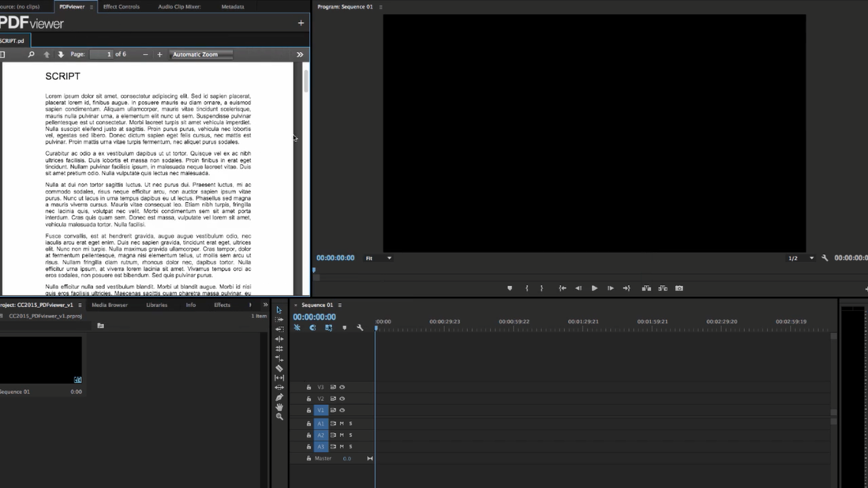Zoom out the PDF with minus

point(145,54)
